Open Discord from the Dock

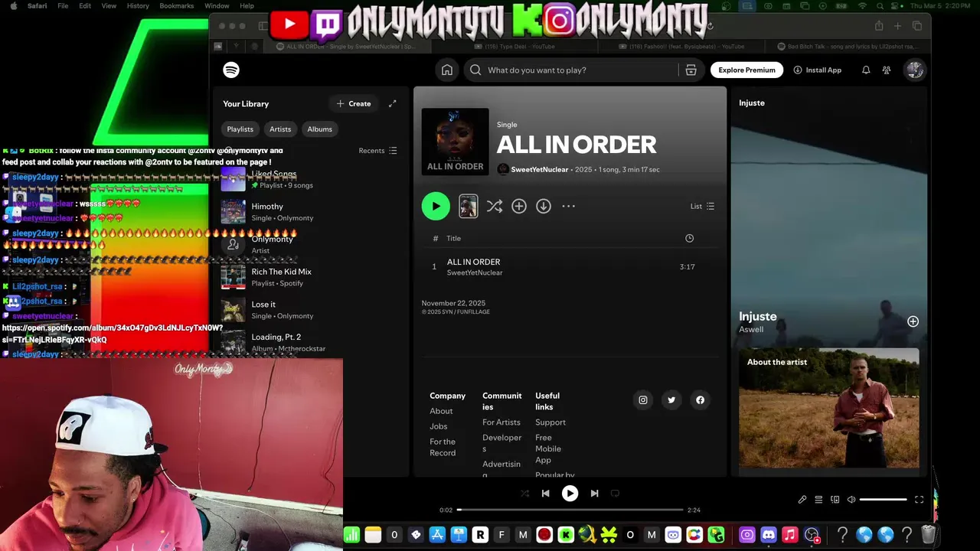769,535
